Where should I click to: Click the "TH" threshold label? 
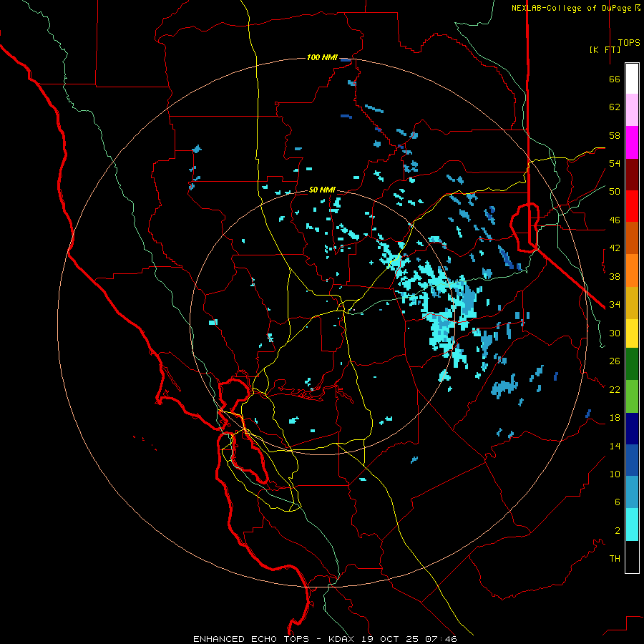615,559
